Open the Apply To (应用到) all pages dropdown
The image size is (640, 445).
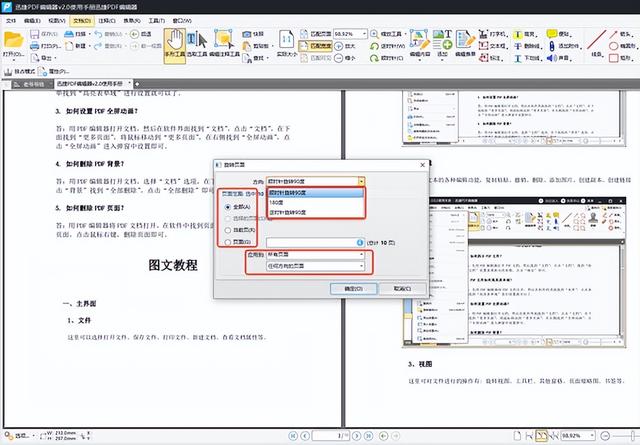315,254
